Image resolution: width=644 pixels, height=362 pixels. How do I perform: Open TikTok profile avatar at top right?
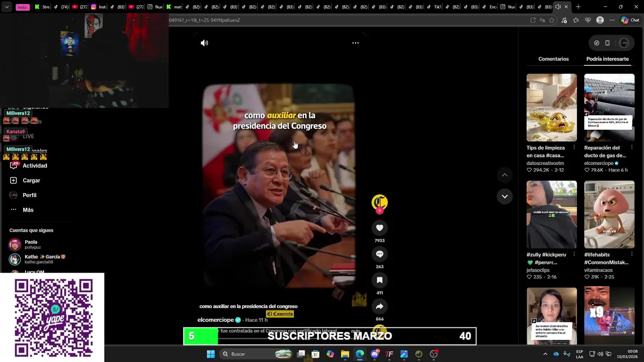click(624, 43)
